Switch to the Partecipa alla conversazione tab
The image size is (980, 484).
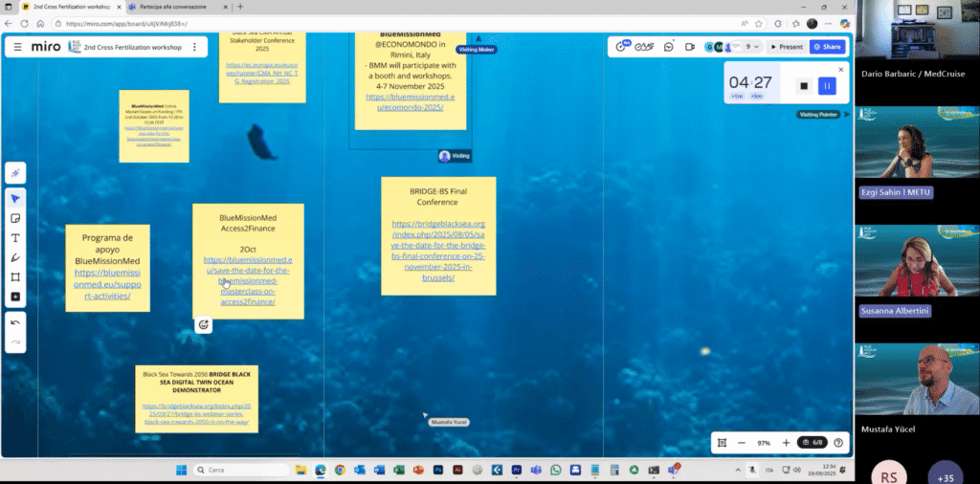[x=177, y=7]
